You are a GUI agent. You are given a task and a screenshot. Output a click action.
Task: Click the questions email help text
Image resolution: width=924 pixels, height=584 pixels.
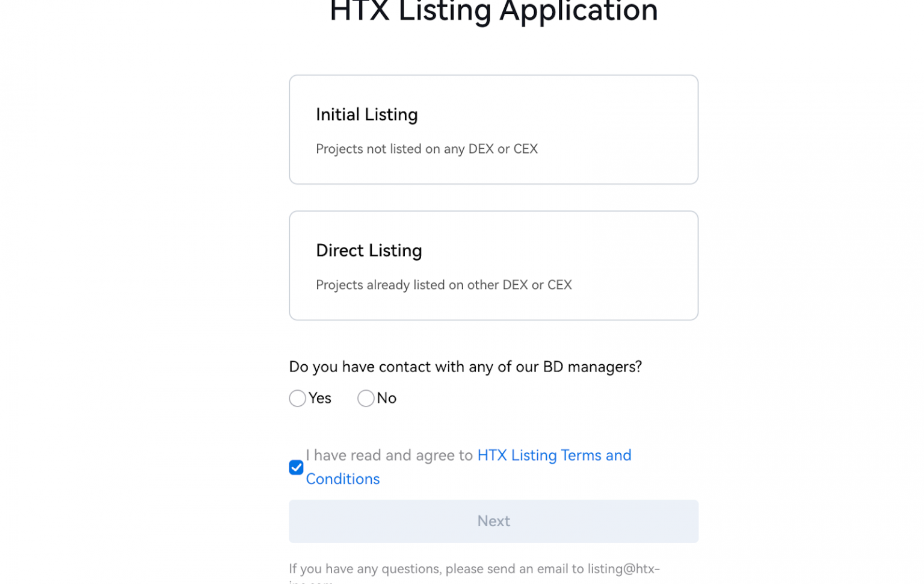474,568
